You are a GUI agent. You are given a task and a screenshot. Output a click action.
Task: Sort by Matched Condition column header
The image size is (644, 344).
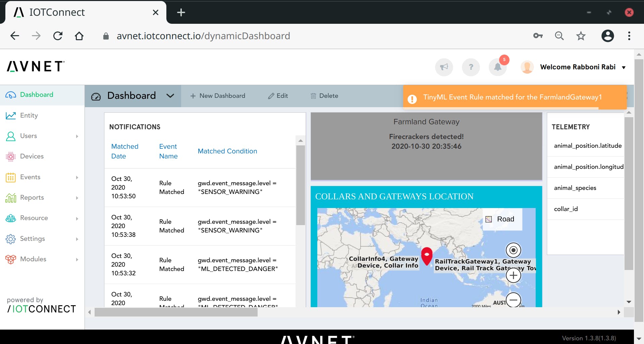point(227,151)
